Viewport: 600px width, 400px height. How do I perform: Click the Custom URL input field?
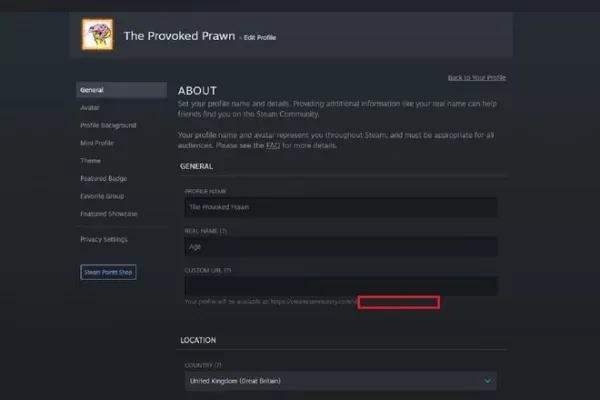coord(341,286)
